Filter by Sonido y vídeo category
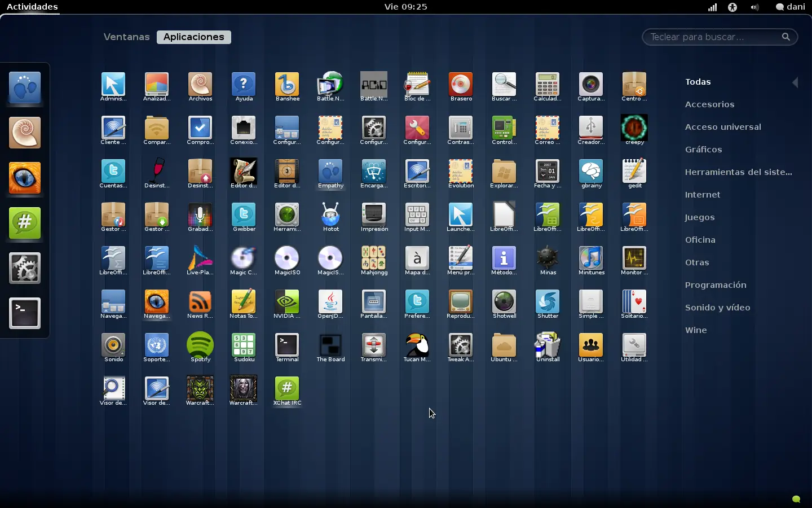The height and width of the screenshot is (508, 812). (x=718, y=308)
